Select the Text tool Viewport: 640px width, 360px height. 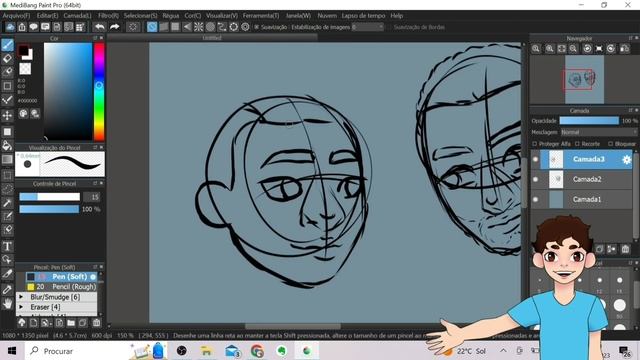[7, 246]
